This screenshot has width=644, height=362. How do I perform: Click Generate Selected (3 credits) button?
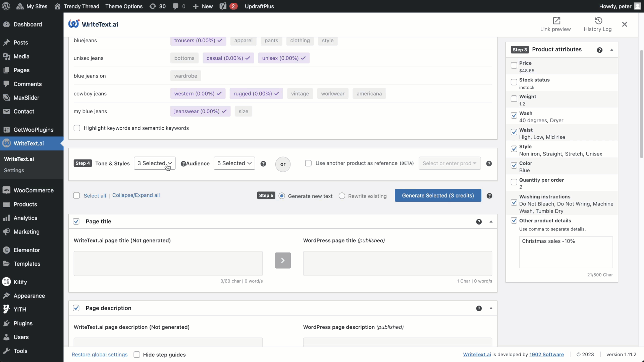(x=438, y=195)
